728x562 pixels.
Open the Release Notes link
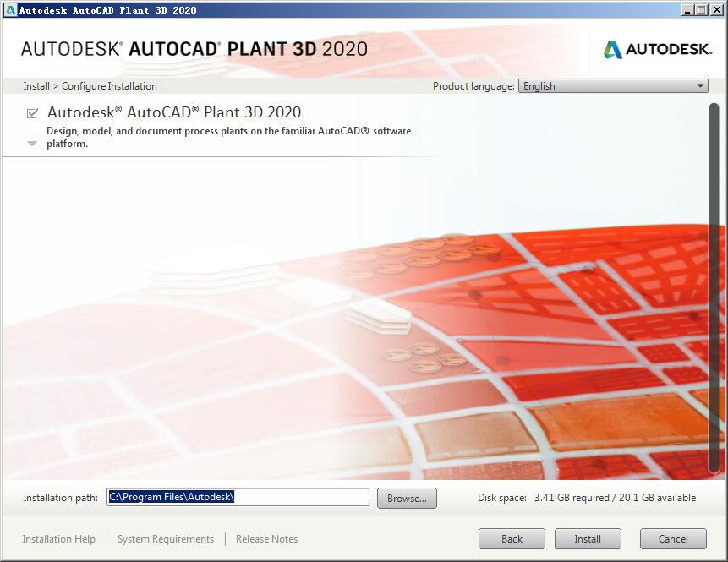point(266,539)
